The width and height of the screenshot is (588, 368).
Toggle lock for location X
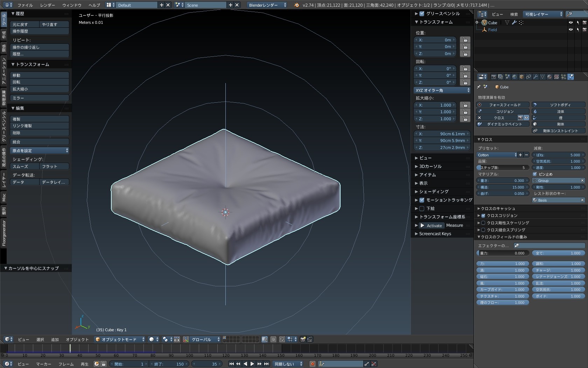point(465,40)
